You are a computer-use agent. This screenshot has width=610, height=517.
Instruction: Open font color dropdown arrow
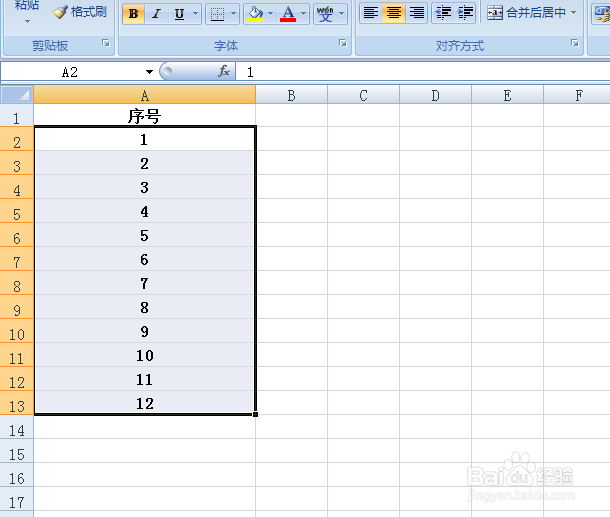pyautogui.click(x=304, y=14)
